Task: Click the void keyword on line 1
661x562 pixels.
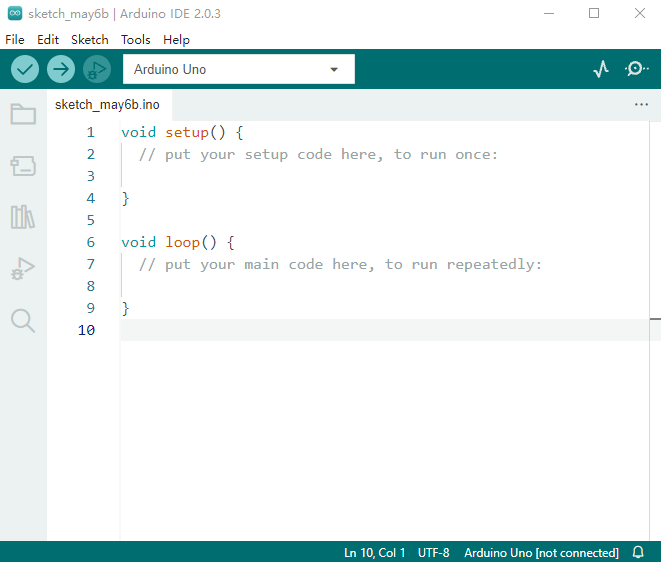Action: pos(138,132)
